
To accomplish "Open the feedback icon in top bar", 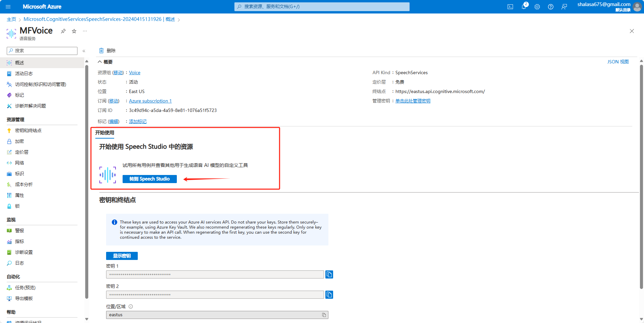I will tap(564, 7).
